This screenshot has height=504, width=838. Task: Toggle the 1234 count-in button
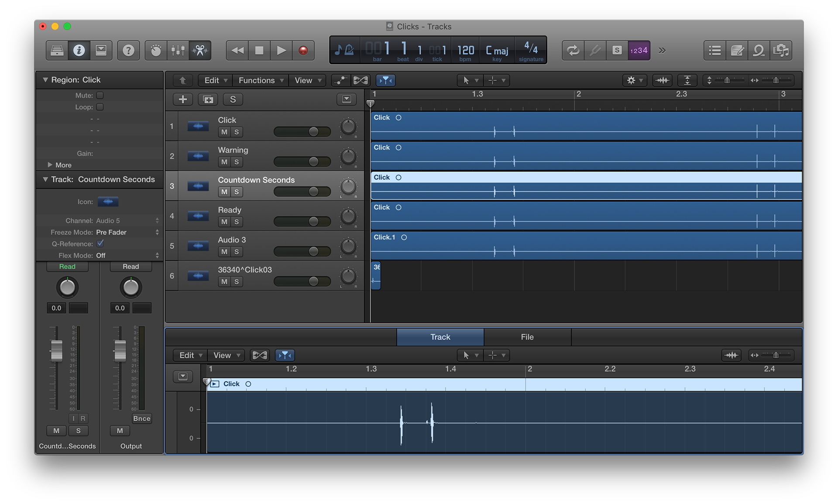(639, 51)
